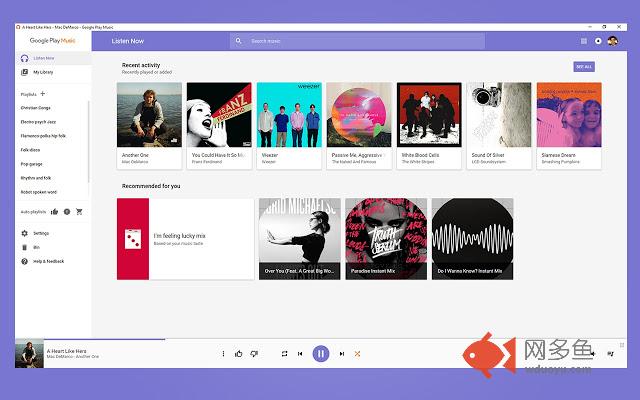Skip to the next track

(342, 354)
